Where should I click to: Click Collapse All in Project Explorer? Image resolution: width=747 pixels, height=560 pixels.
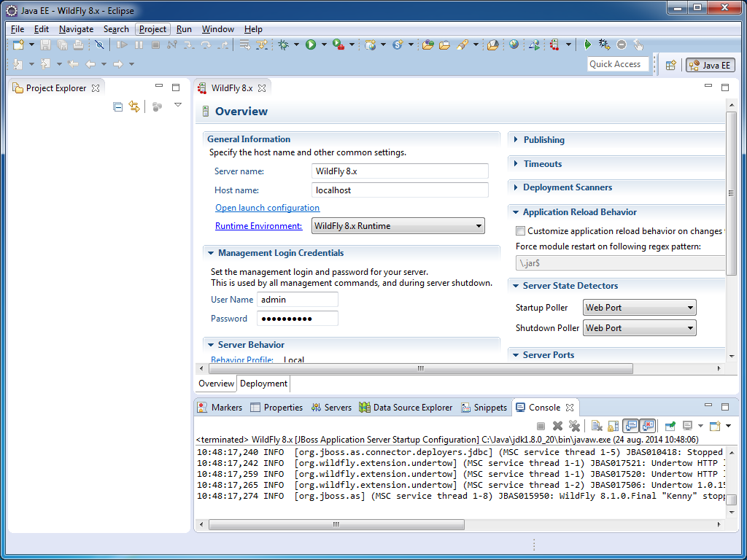click(117, 106)
